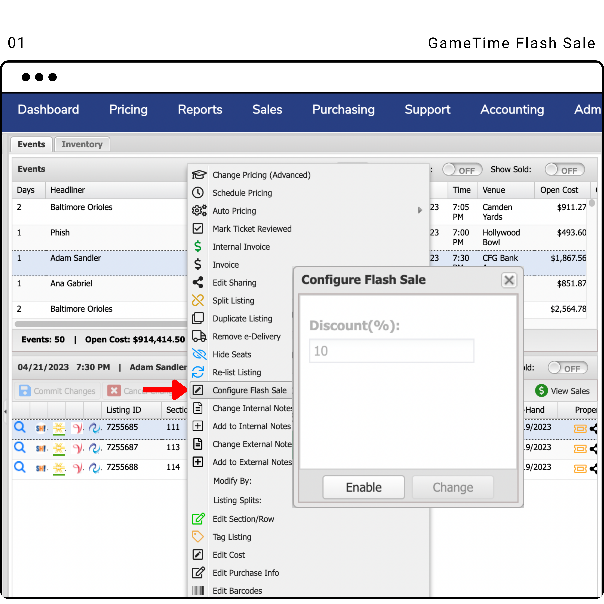604x604 pixels.
Task: Toggle the OFF switch in Adam Sandler listing bar
Action: [567, 368]
